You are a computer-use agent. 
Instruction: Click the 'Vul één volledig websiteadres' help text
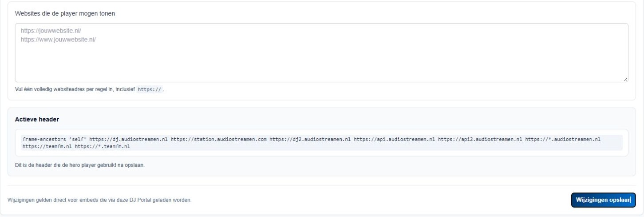[89, 89]
